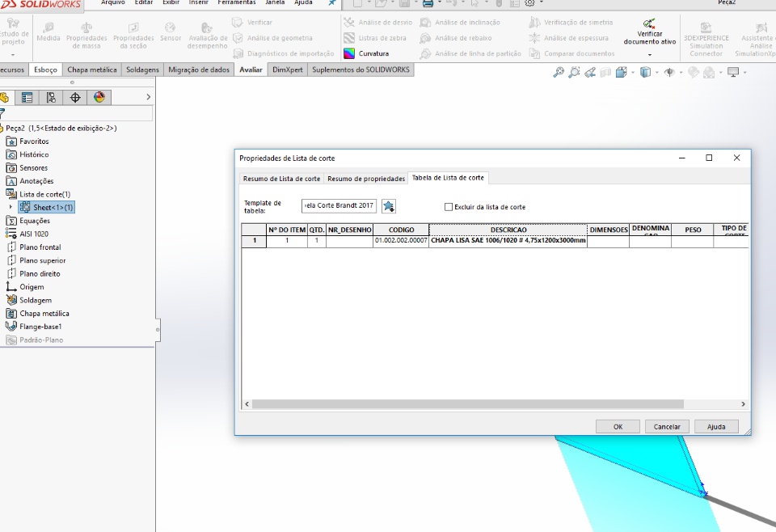Expand the FeatureManager tabs chevron arrow
776x532 pixels.
[148, 97]
